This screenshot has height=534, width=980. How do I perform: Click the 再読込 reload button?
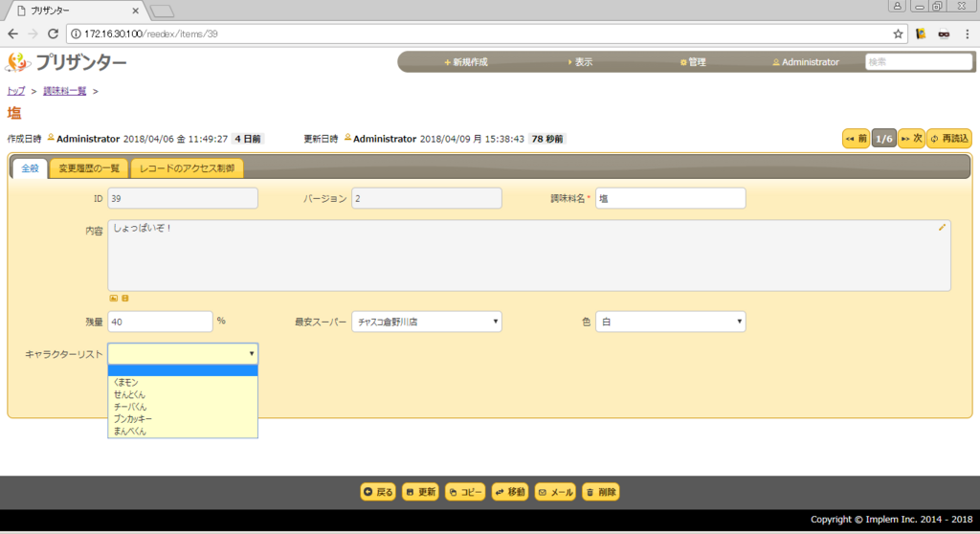(948, 138)
